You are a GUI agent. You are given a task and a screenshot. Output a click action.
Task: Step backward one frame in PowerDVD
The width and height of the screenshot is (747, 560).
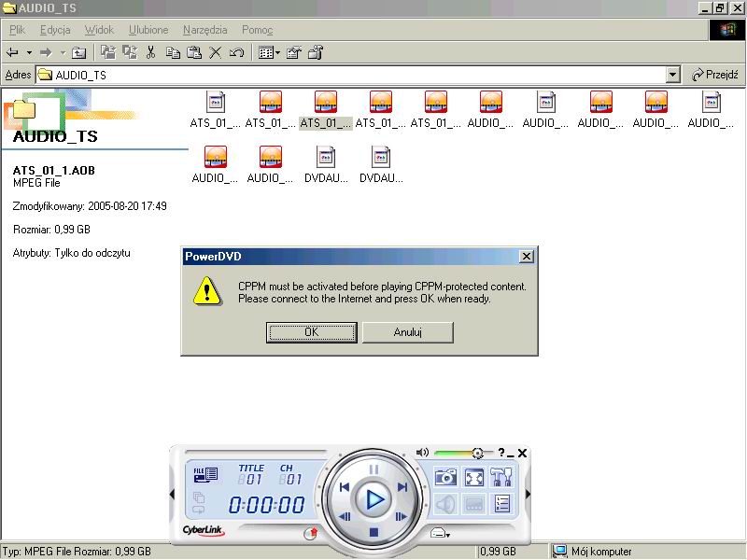(x=345, y=516)
